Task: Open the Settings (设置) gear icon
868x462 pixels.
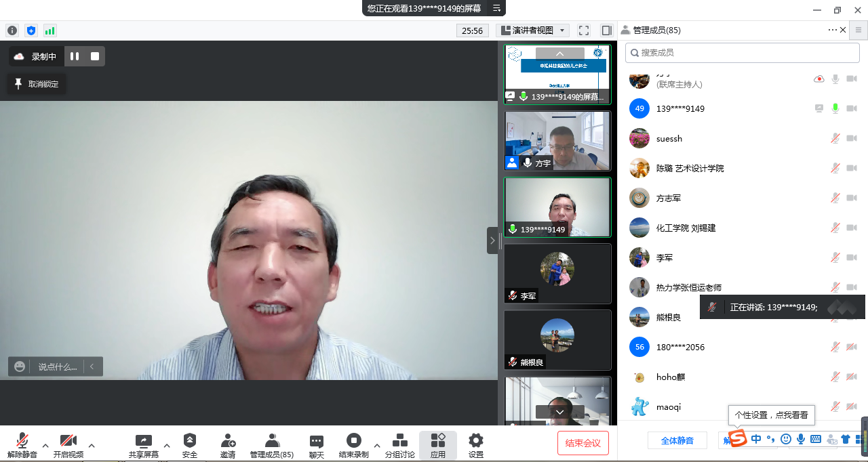Action: (x=476, y=446)
